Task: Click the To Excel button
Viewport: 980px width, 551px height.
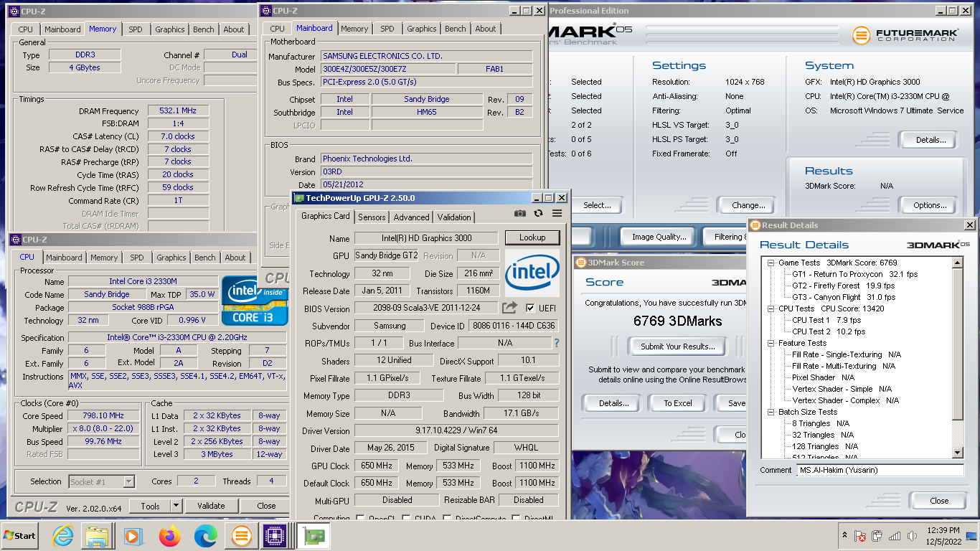Action: [x=678, y=403]
